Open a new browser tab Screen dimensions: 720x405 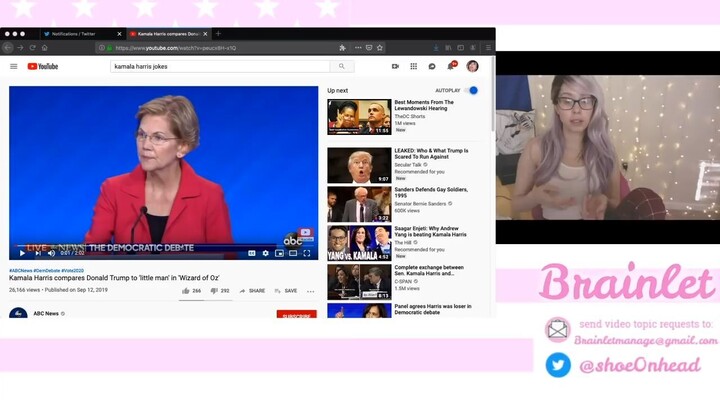[219, 34]
